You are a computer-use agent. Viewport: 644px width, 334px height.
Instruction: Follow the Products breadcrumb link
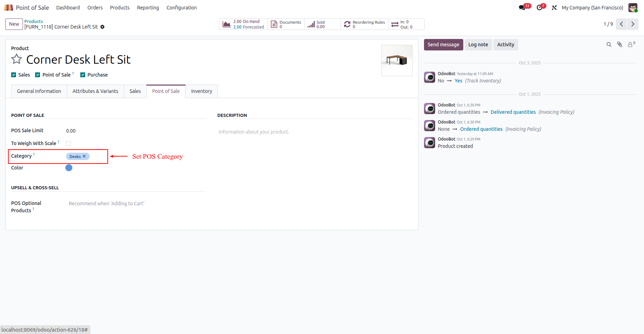tap(34, 21)
